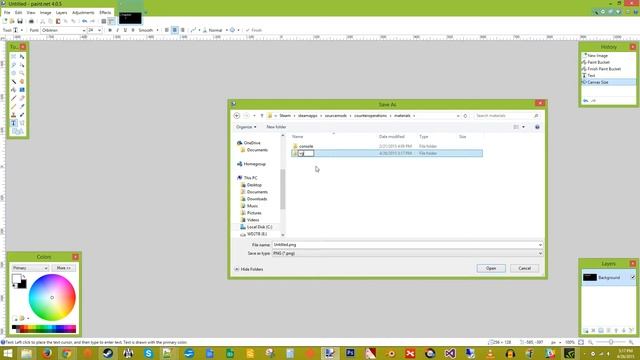Image resolution: width=640 pixels, height=360 pixels.
Task: Uncheck Background layer visibility checkbox
Action: [x=633, y=278]
